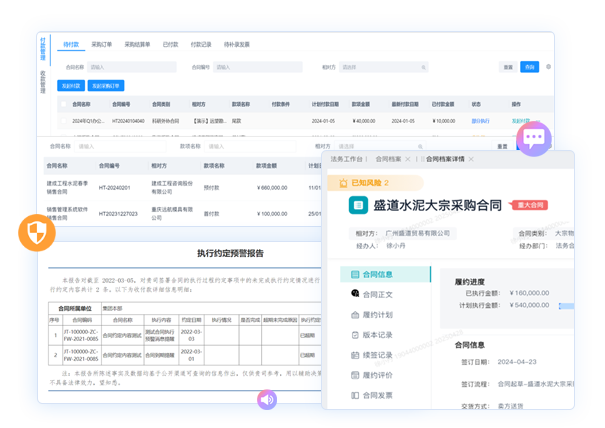605x428 pixels.
Task: Click the teal contract document icon
Action: pos(358,205)
